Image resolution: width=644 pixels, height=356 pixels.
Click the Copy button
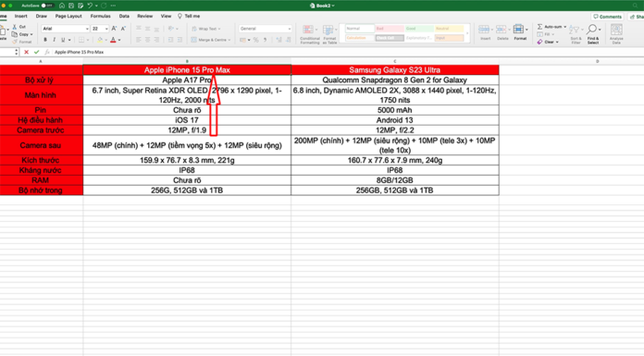click(x=21, y=34)
